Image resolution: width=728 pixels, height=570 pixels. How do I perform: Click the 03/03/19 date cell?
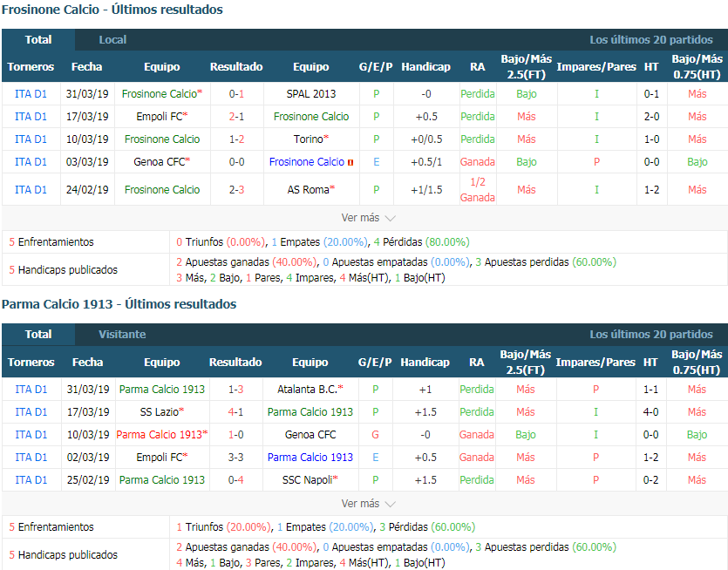[87, 162]
